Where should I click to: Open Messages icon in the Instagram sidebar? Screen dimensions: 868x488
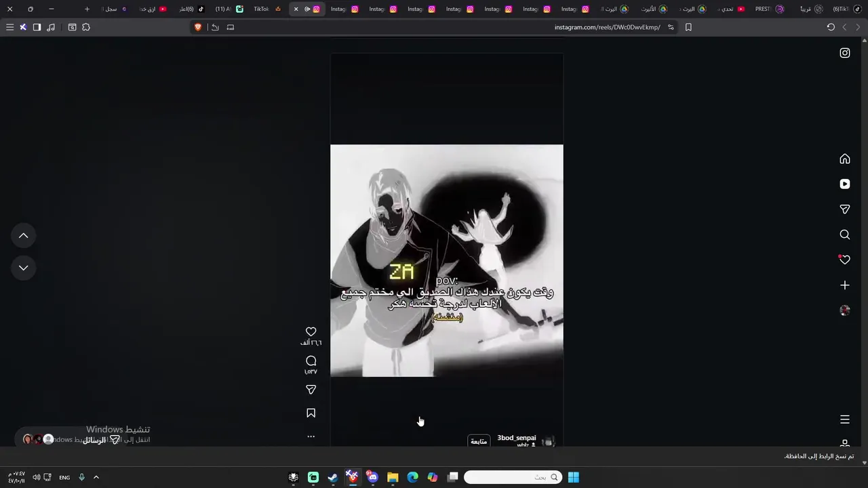pos(845,209)
